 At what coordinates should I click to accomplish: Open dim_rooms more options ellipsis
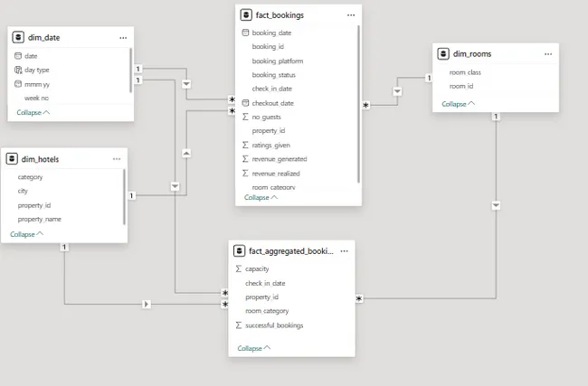pyautogui.click(x=548, y=54)
